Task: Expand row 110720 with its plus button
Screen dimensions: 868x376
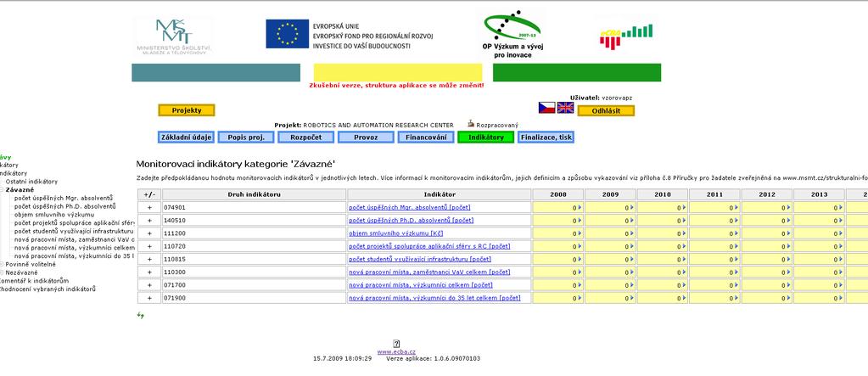Action: [149, 246]
